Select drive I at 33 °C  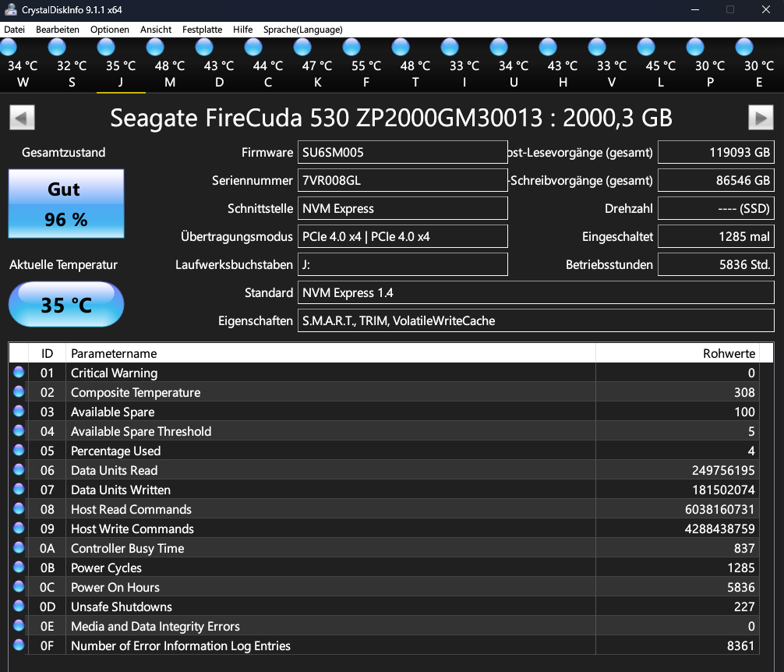(464, 65)
